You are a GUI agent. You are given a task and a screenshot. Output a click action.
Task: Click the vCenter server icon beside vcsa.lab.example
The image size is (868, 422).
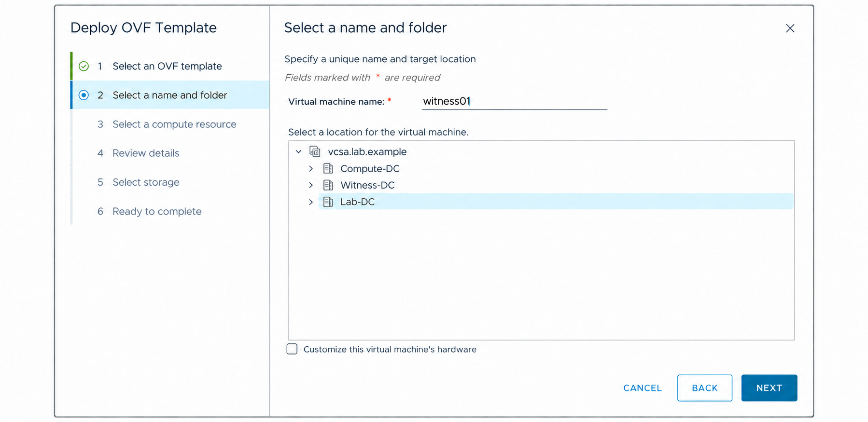coord(315,151)
